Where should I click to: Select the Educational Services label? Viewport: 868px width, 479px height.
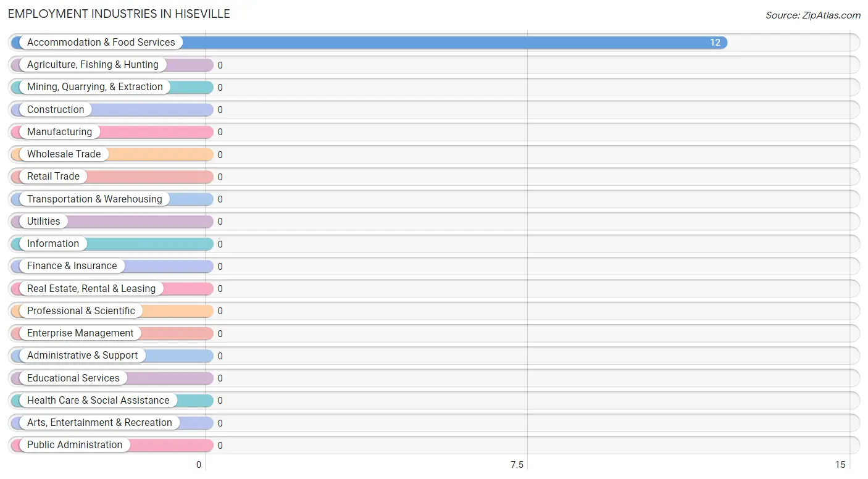73,378
